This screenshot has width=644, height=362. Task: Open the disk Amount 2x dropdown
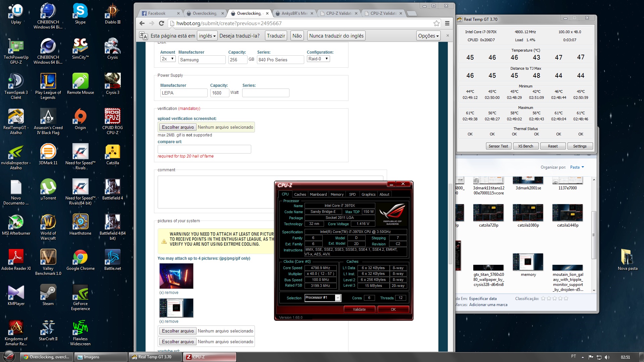(x=168, y=59)
